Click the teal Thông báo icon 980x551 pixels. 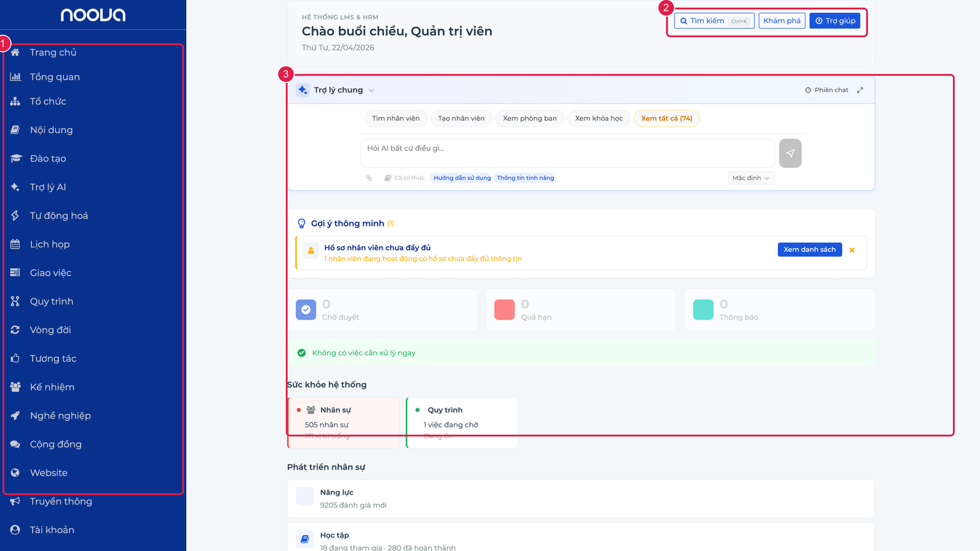pyautogui.click(x=703, y=310)
